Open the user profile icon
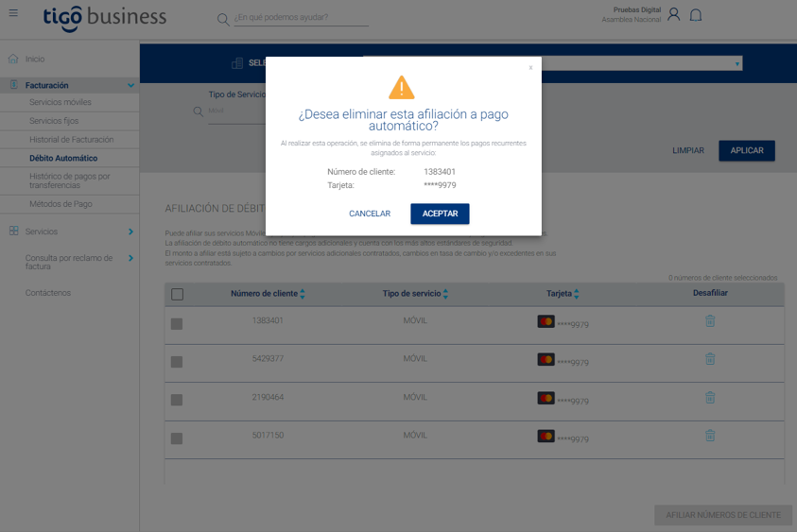This screenshot has height=532, width=797. (x=673, y=14)
